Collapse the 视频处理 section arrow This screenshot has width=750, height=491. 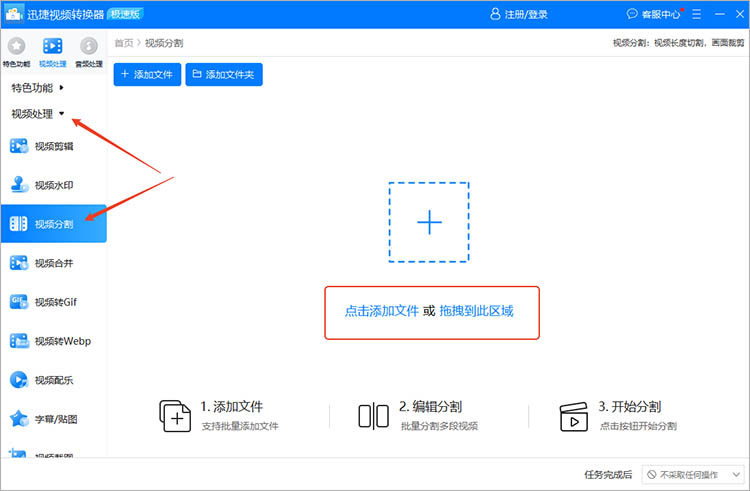tap(61, 114)
